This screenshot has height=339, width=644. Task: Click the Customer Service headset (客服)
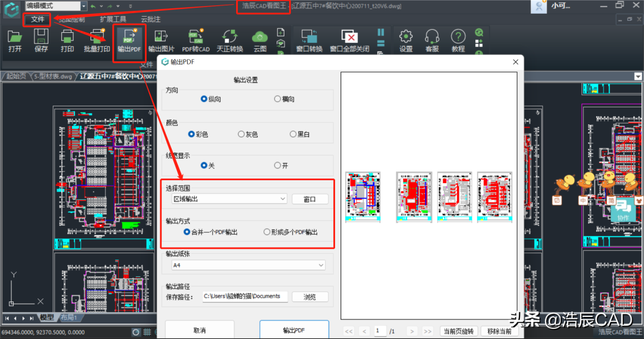click(x=432, y=41)
